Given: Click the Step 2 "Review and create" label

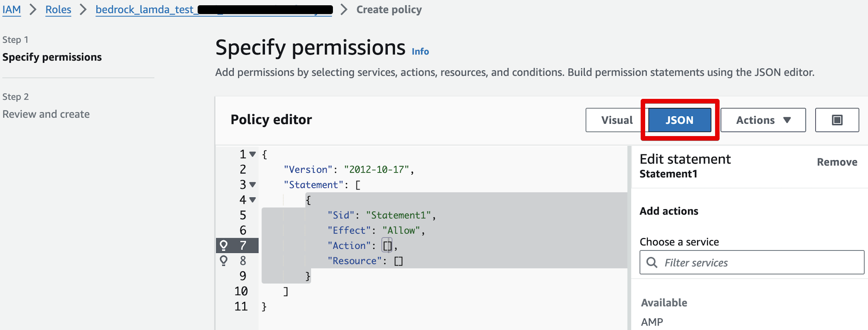Looking at the screenshot, I should click(46, 114).
